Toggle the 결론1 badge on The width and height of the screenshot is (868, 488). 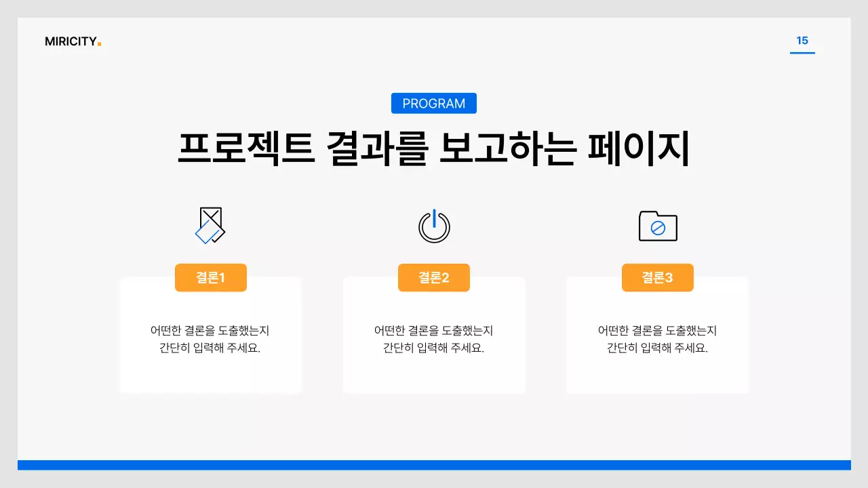pos(210,277)
